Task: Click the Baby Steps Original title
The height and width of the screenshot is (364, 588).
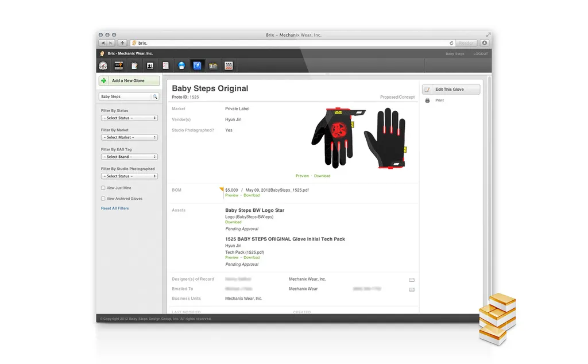Action: (210, 88)
